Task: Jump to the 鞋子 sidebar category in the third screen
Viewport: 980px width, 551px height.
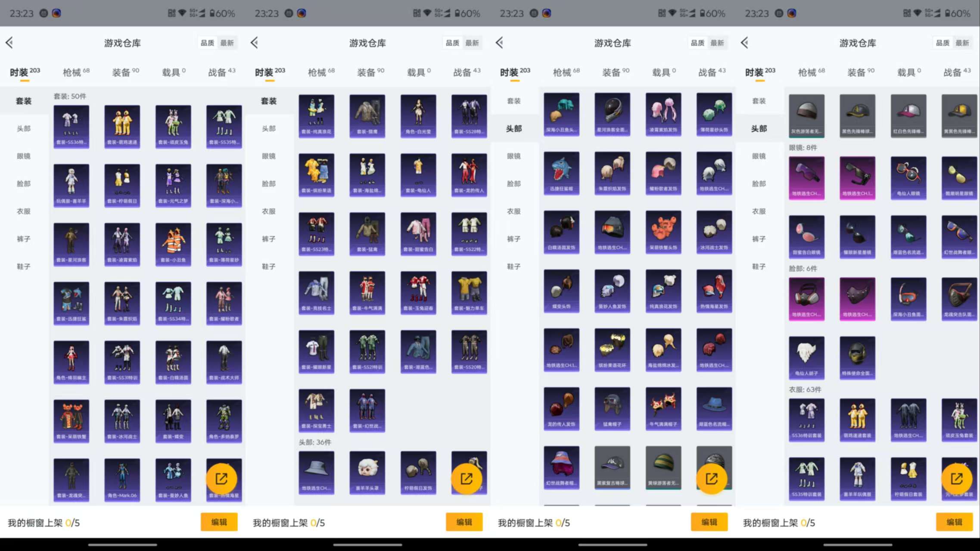Action: [514, 267]
